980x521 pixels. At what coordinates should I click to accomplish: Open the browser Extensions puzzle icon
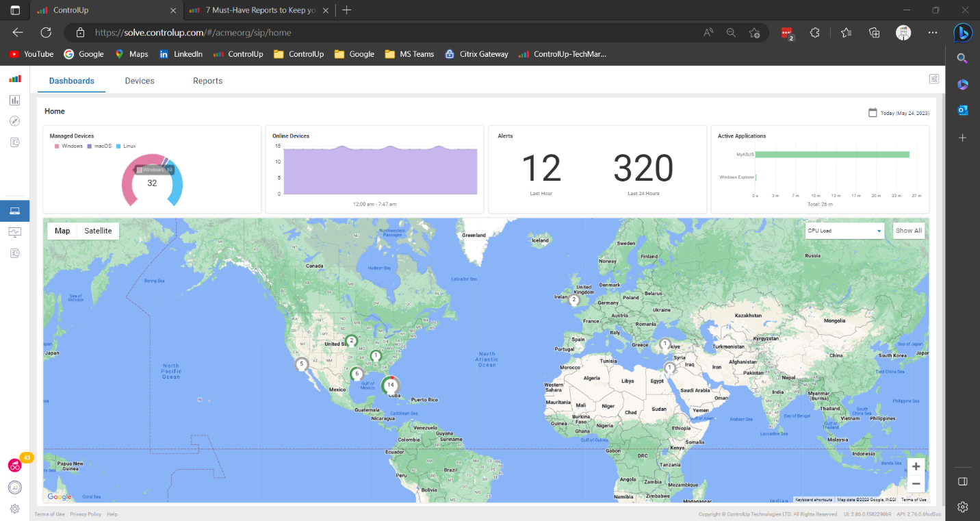[x=814, y=32]
